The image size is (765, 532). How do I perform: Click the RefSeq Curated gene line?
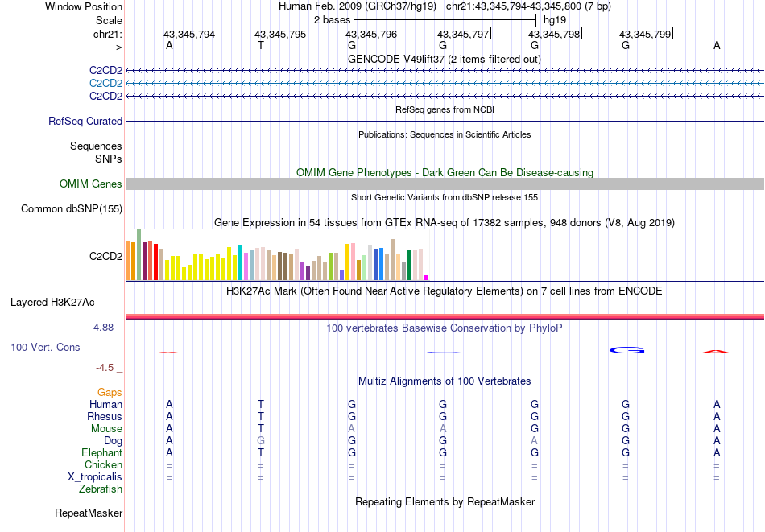(x=445, y=121)
